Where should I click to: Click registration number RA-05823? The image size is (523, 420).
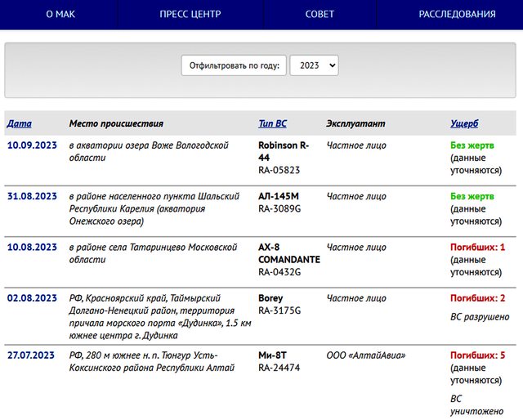pyautogui.click(x=279, y=170)
